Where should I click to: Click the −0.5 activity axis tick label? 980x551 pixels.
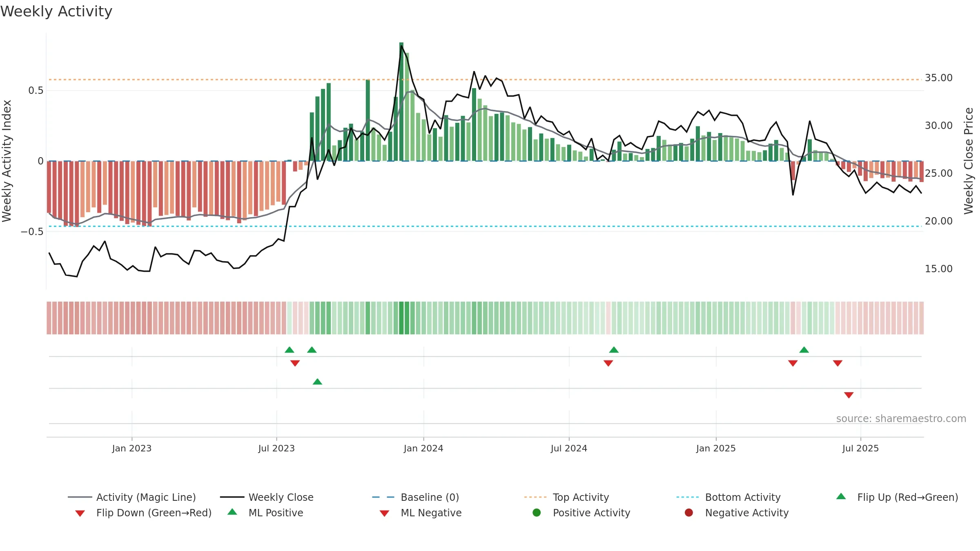32,232
